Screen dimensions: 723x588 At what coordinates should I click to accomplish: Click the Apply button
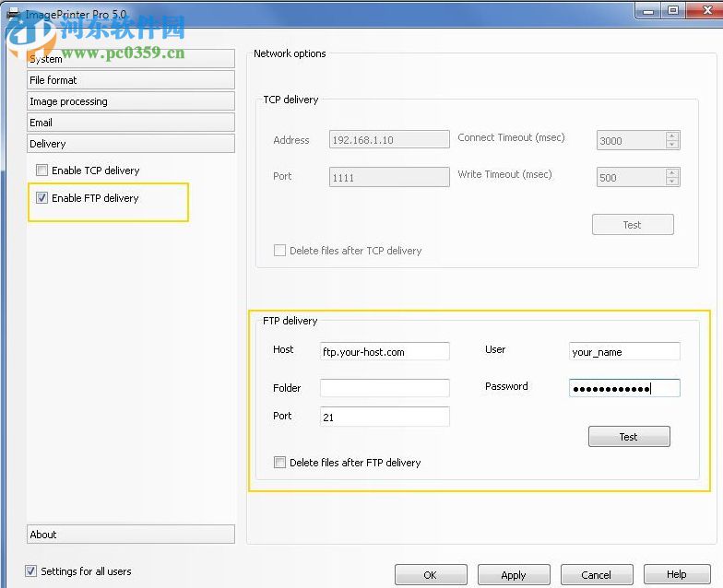click(514, 575)
